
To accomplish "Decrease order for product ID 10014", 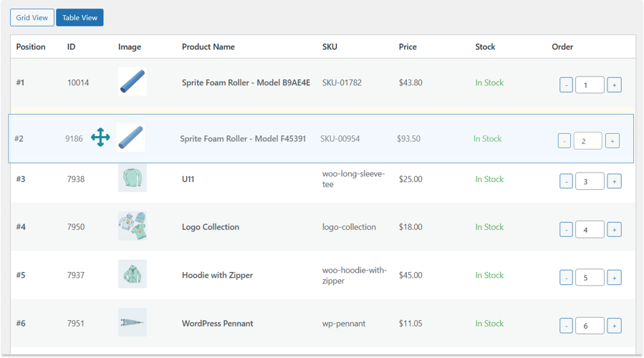I will point(566,85).
